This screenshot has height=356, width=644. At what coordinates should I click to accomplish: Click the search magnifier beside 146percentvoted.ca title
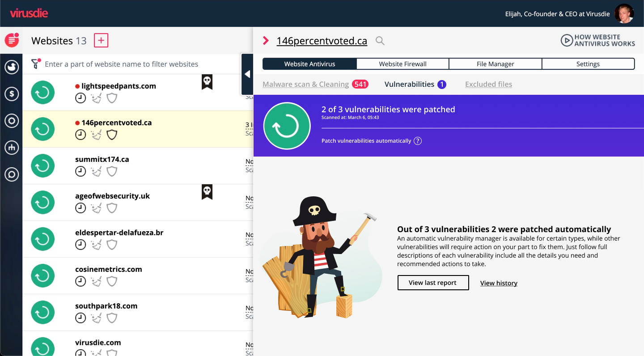[x=380, y=41]
